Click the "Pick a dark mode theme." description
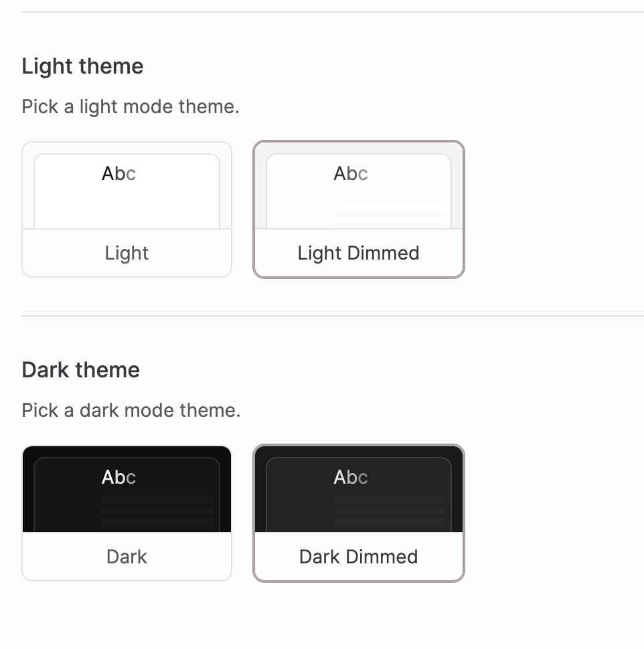This screenshot has width=644, height=649. [131, 410]
